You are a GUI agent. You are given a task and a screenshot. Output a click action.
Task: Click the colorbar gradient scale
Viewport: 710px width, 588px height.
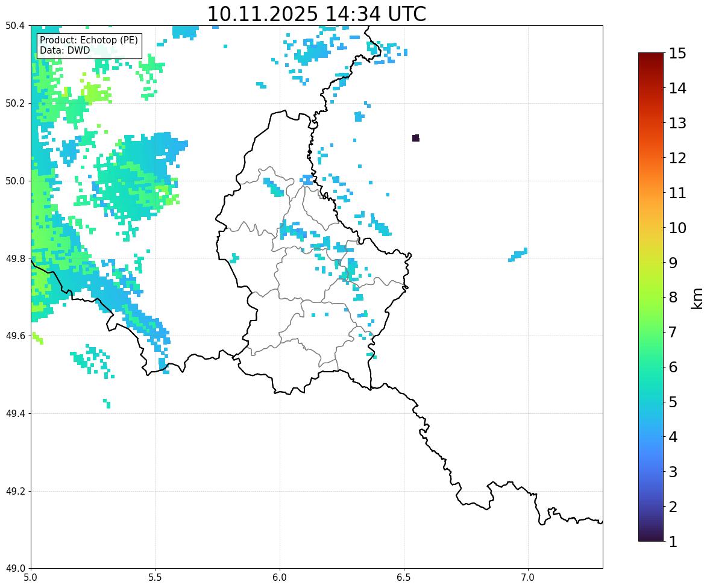click(651, 297)
